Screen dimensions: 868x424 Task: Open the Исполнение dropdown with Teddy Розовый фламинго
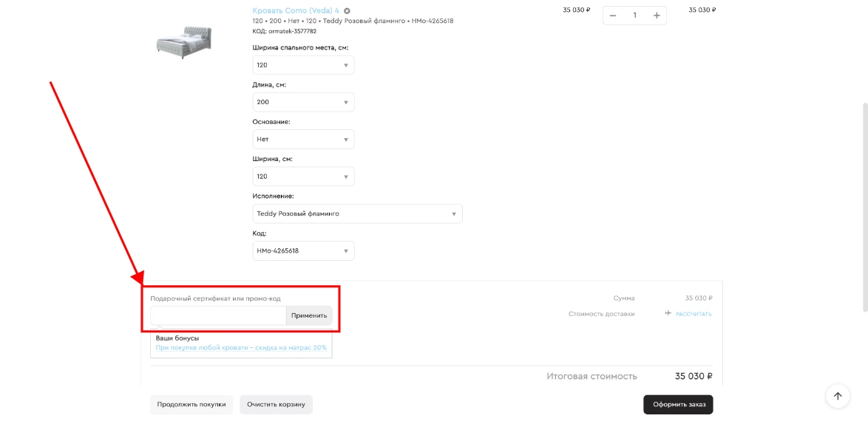357,213
